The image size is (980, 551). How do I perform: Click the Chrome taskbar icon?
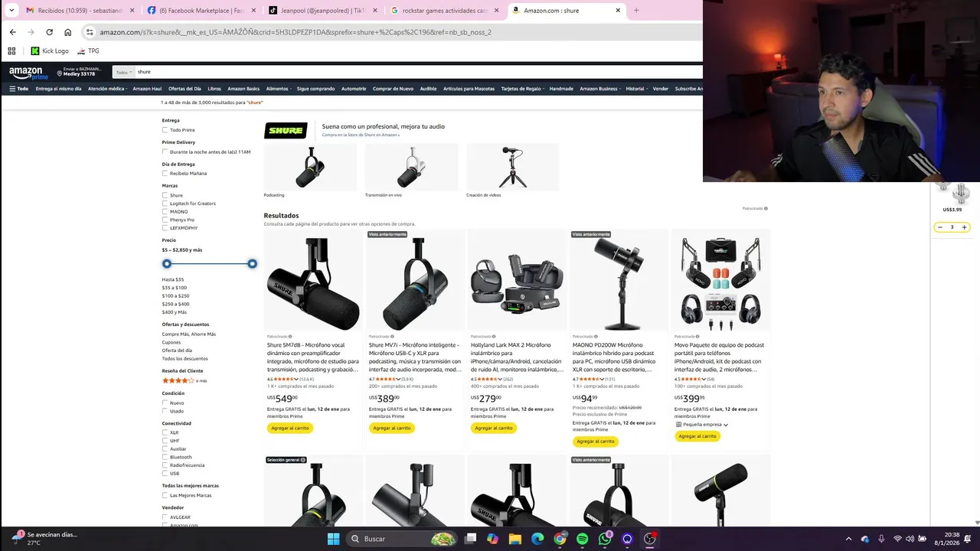tap(560, 539)
